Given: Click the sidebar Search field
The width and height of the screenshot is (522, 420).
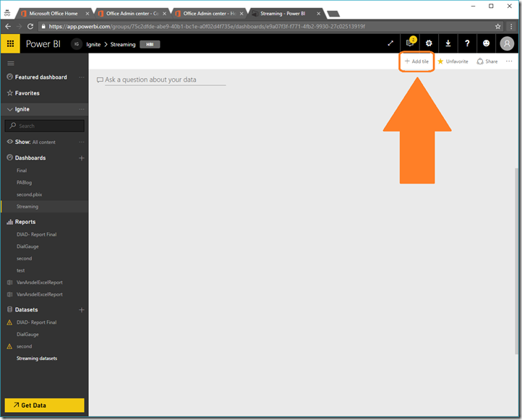Looking at the screenshot, I should [45, 126].
